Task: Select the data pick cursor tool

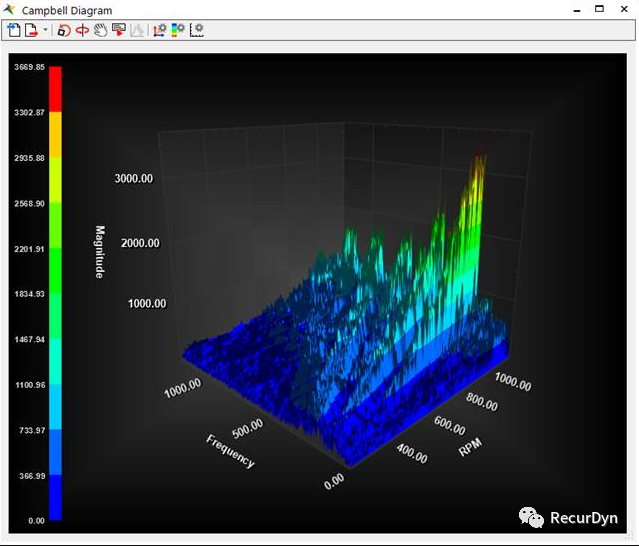Action: coord(118,31)
